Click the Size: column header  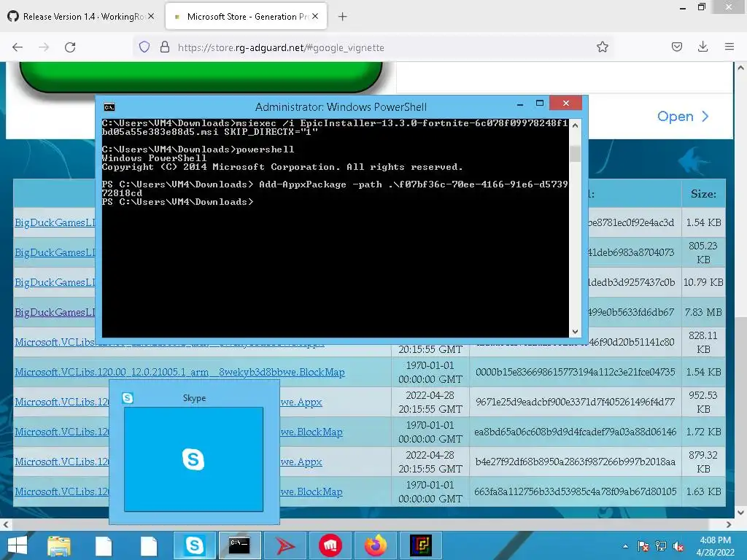(x=703, y=194)
